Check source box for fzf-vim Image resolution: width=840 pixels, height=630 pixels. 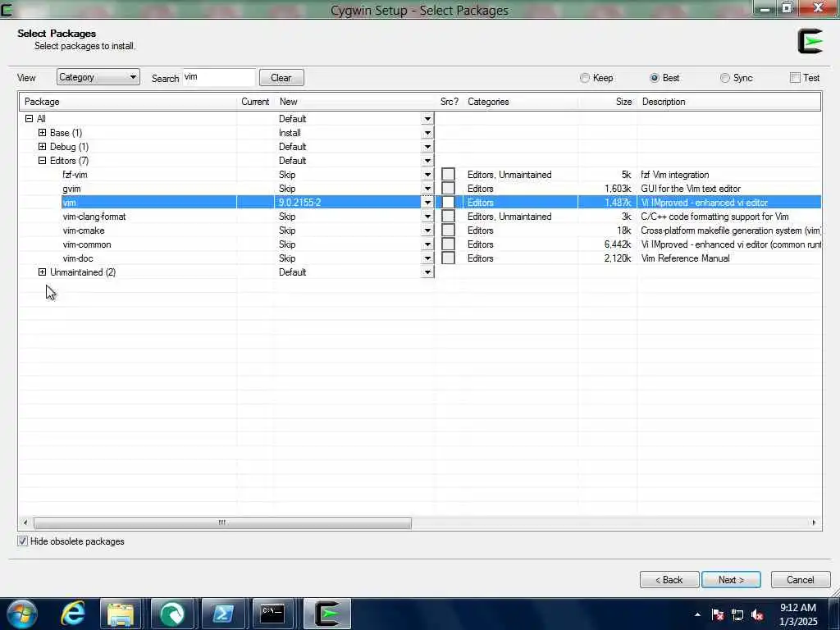(x=448, y=174)
